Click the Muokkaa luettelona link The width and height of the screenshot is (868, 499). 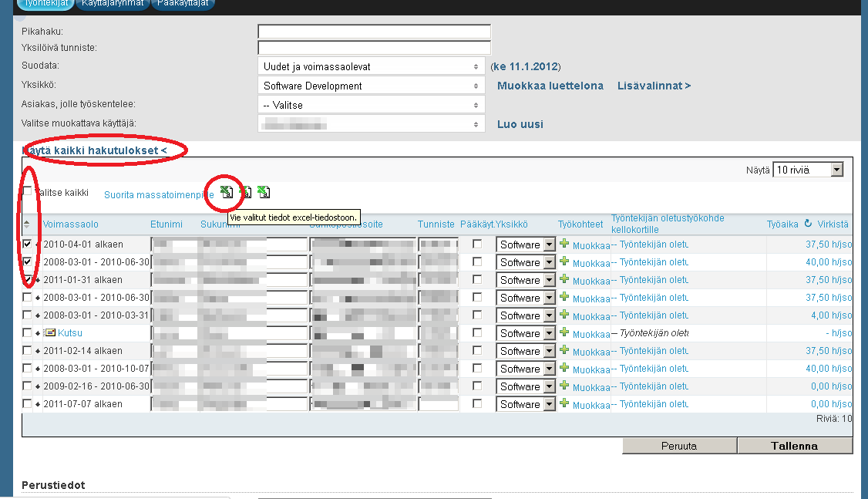550,86
